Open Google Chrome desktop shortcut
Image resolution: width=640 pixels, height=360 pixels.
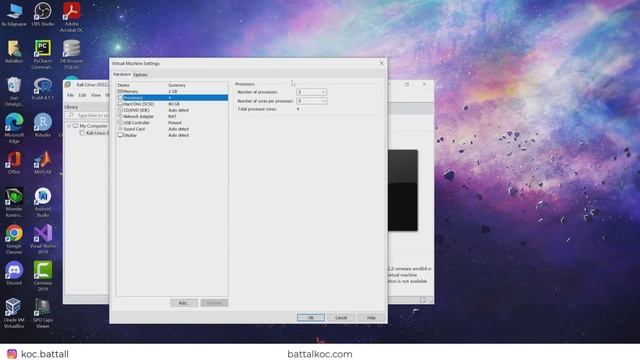[x=14, y=240]
